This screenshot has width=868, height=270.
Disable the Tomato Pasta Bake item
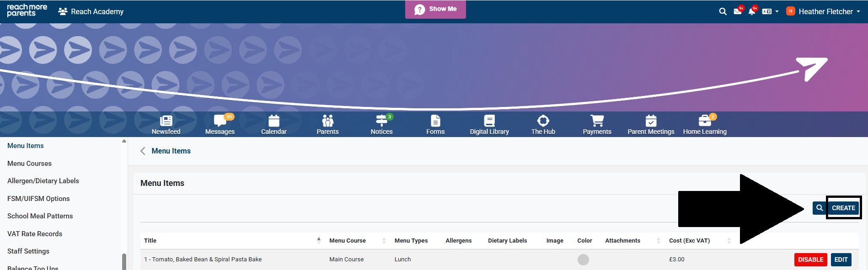810,259
